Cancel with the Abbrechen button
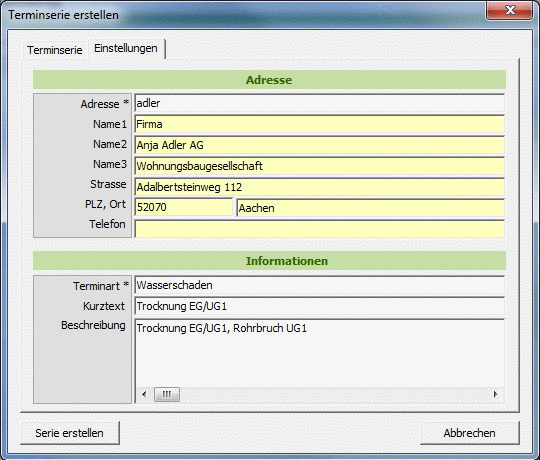 (x=469, y=433)
